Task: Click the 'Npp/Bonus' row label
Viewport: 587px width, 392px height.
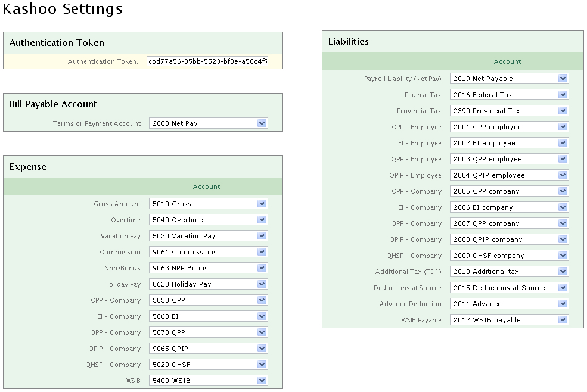Action: coord(122,268)
